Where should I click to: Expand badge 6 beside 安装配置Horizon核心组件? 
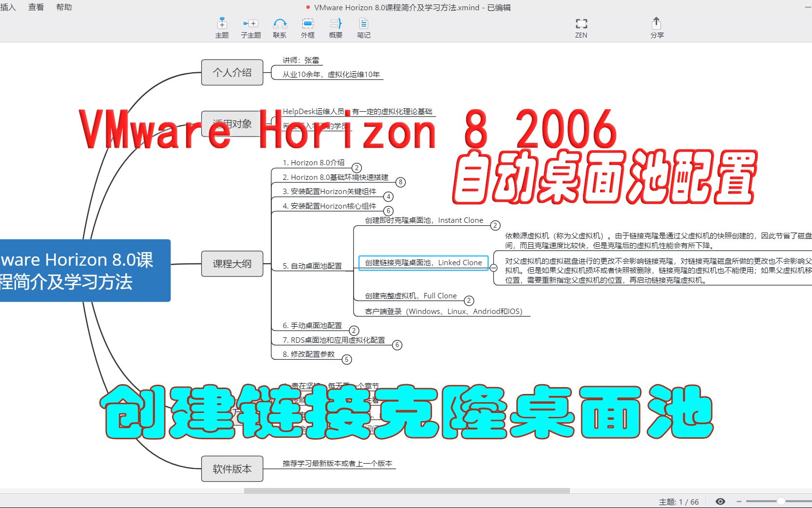[388, 211]
